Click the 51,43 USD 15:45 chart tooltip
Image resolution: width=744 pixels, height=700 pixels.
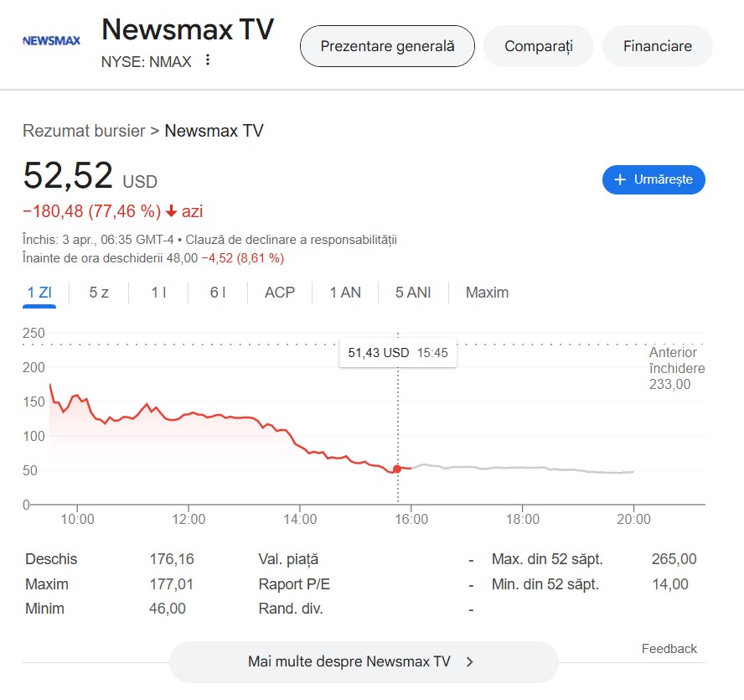(398, 352)
